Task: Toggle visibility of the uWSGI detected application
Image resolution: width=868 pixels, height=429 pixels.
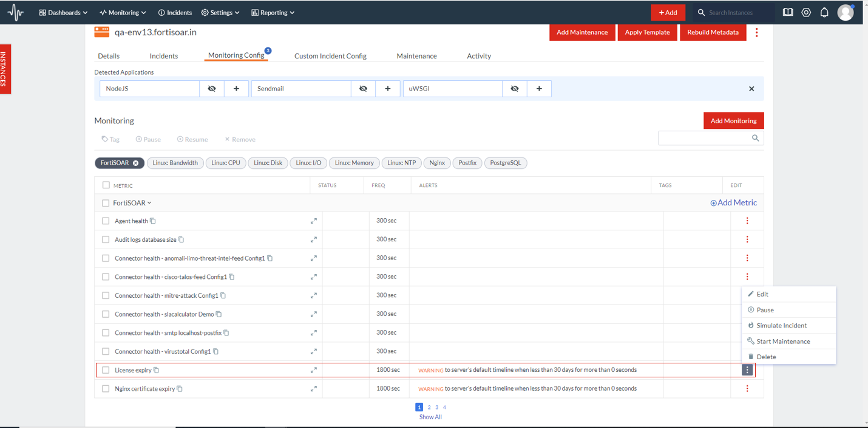Action: pyautogui.click(x=514, y=88)
